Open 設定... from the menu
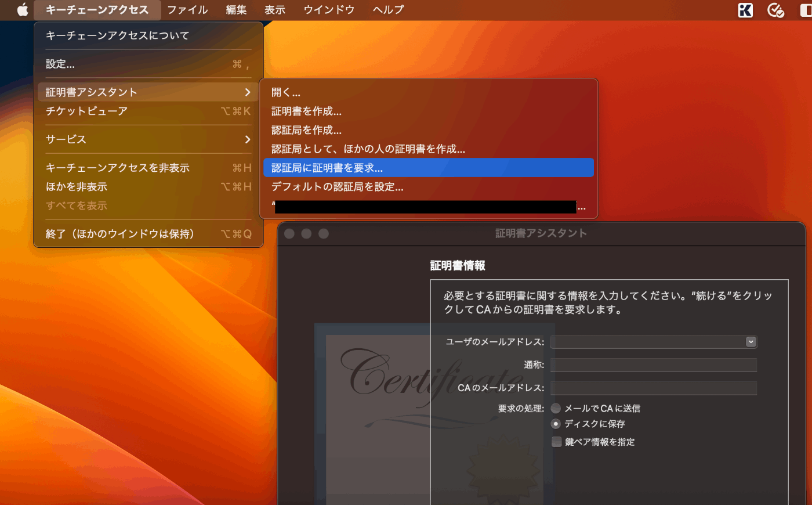 pyautogui.click(x=148, y=64)
